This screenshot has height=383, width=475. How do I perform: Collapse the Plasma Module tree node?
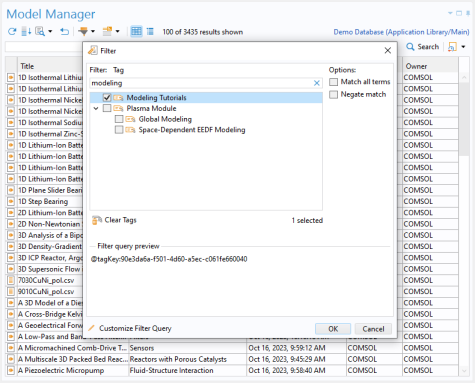point(96,108)
